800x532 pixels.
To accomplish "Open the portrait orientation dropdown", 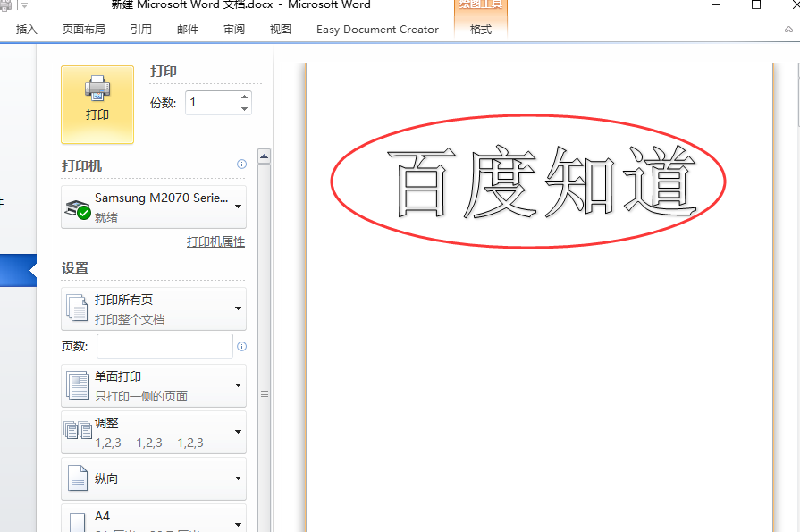I will (x=154, y=479).
